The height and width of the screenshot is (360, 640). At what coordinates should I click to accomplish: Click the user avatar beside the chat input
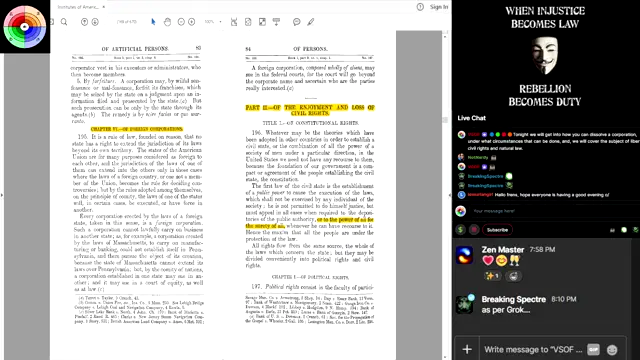point(461,211)
